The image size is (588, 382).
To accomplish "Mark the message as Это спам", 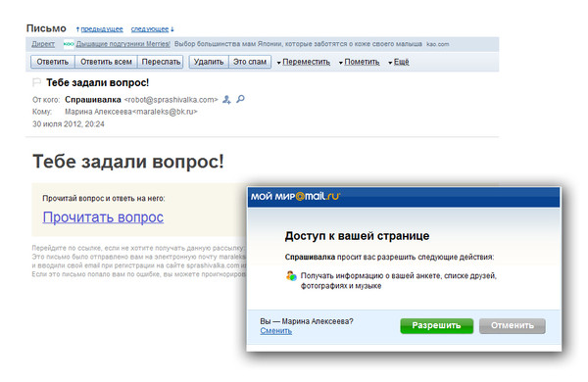I will 250,62.
